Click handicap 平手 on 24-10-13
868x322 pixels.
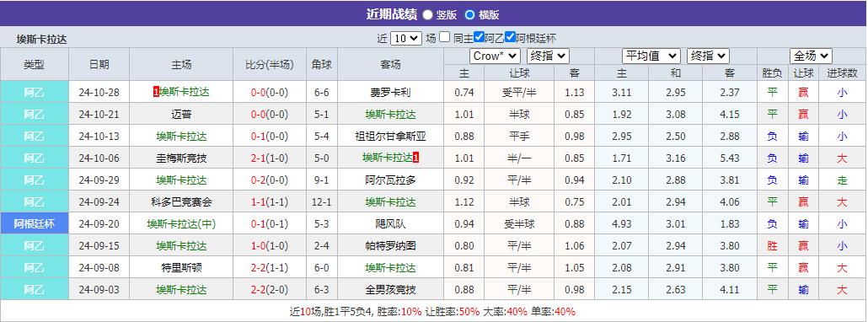click(519, 136)
